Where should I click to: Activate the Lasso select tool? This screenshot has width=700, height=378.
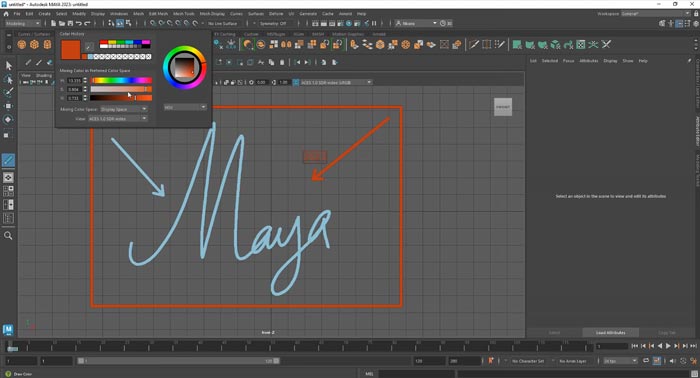click(8, 79)
